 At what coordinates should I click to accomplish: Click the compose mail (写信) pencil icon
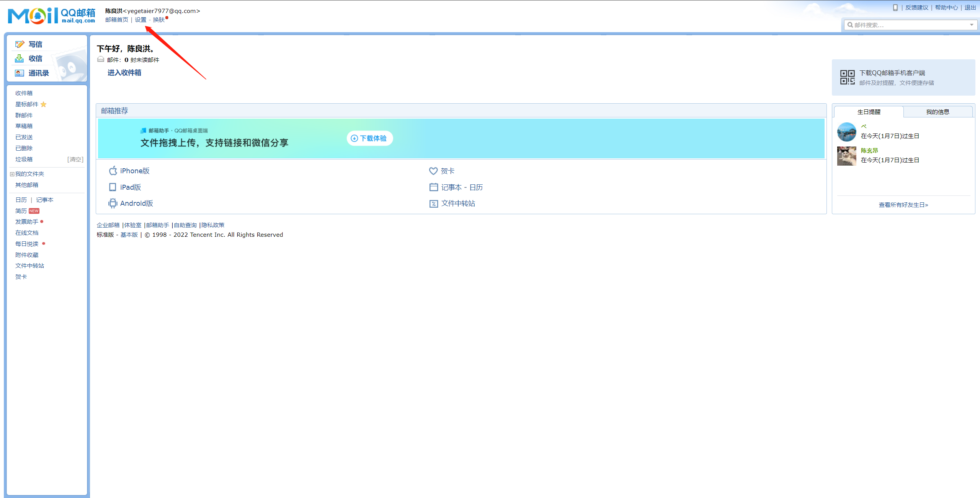coord(19,44)
